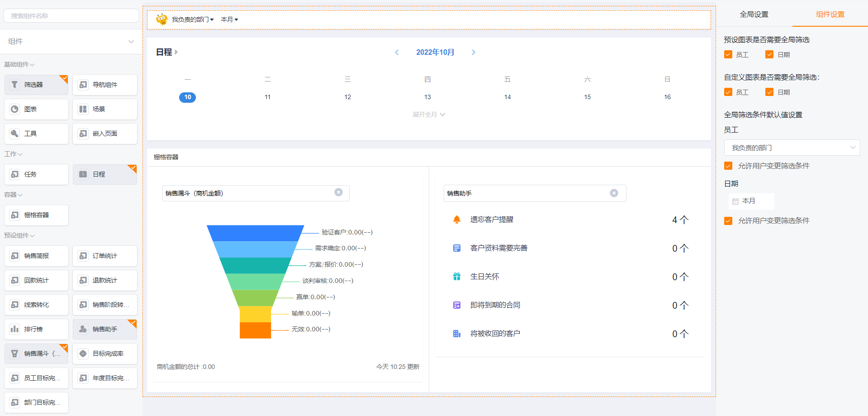Uncheck 员工 under 预设图表 global filter
The image size is (868, 416).
tap(728, 54)
